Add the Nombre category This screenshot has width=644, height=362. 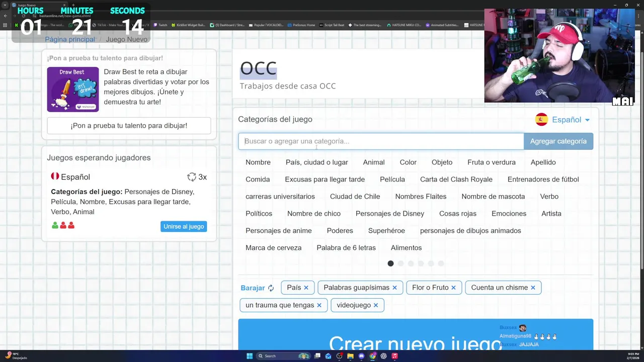[258, 162]
